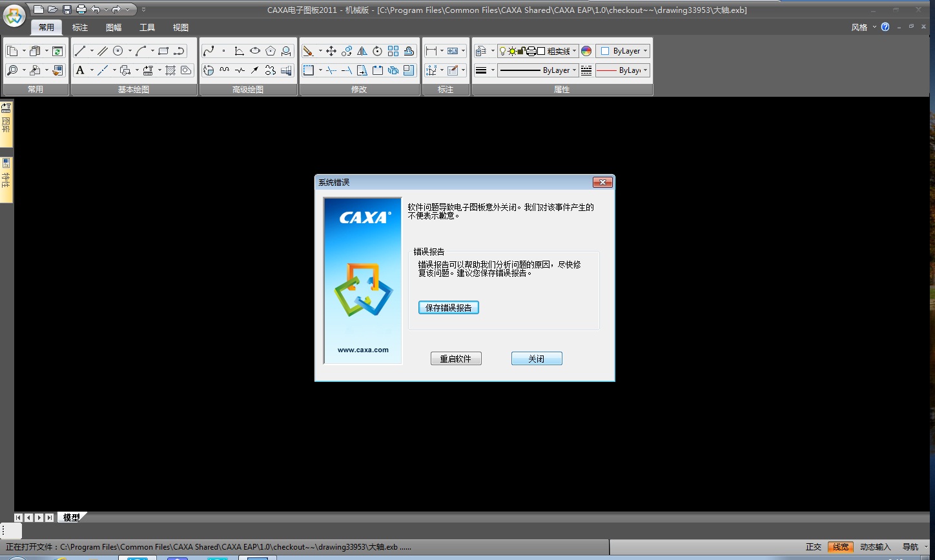Open the 特性 properties side panel
The width and height of the screenshot is (935, 560).
tap(6, 179)
